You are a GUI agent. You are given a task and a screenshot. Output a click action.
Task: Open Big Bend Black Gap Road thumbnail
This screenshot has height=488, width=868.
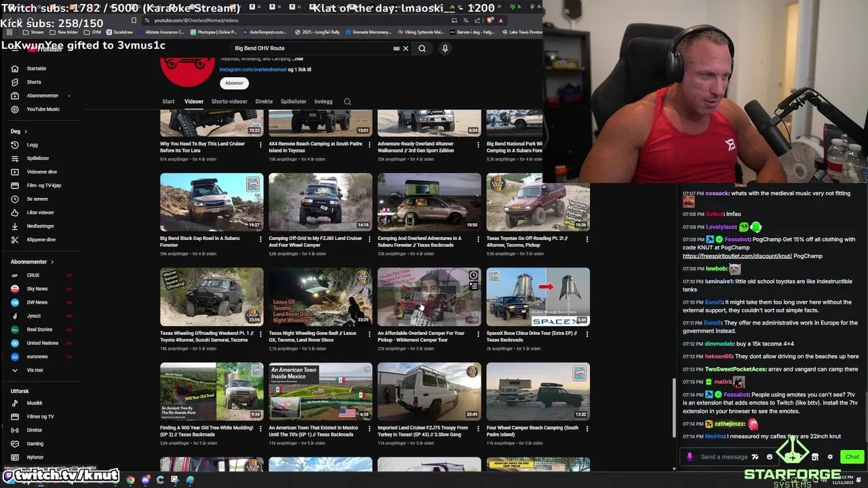click(212, 202)
